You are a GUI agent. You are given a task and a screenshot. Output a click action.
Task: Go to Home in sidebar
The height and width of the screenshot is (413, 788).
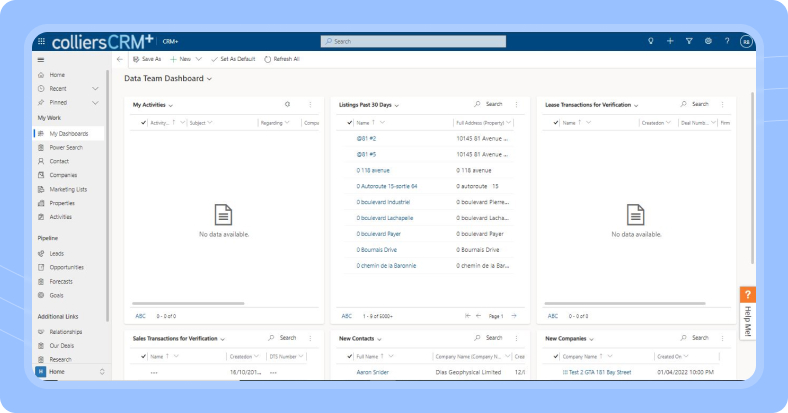point(57,75)
